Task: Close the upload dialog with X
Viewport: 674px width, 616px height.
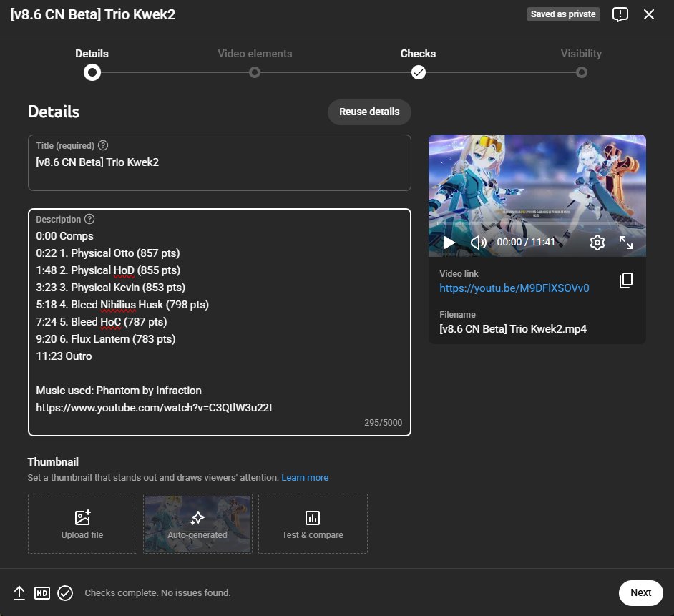Action: [x=649, y=14]
